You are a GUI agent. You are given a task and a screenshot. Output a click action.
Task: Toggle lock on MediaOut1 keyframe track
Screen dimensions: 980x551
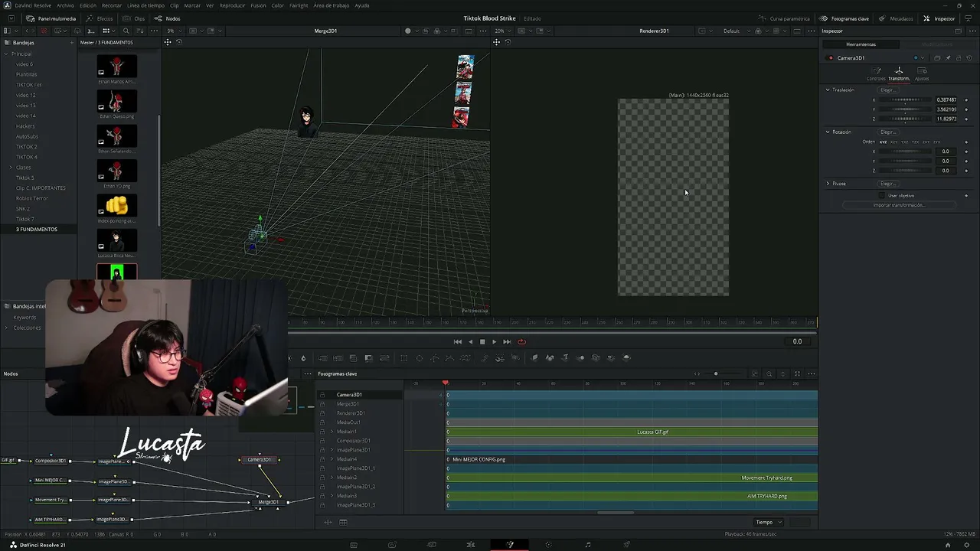322,422
